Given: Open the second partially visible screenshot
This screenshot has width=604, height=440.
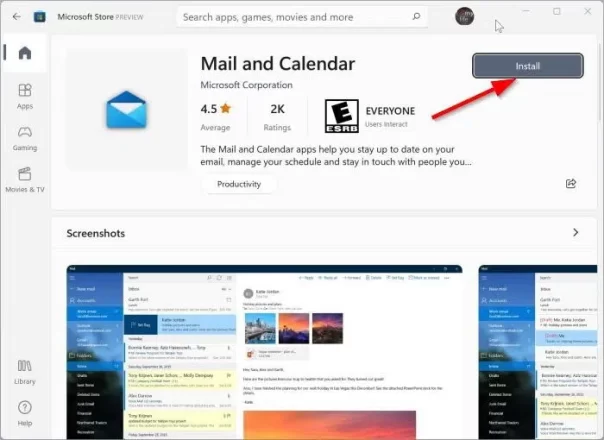Looking at the screenshot, I should click(x=538, y=351).
